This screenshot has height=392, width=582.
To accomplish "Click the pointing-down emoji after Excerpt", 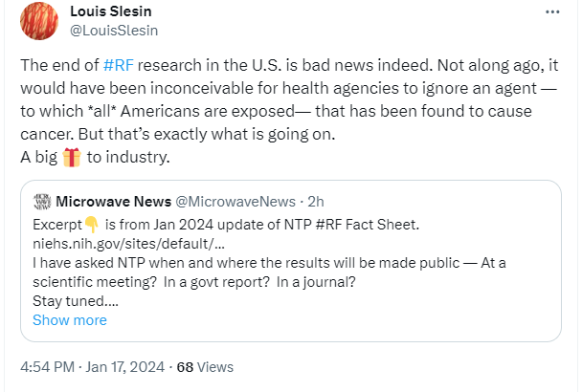I will pos(92,224).
